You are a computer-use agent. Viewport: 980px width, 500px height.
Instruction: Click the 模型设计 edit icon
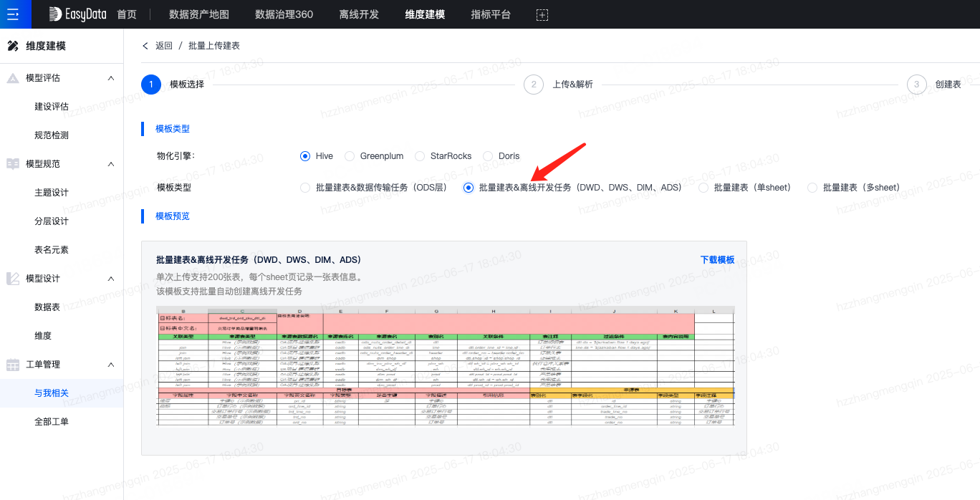[13, 279]
